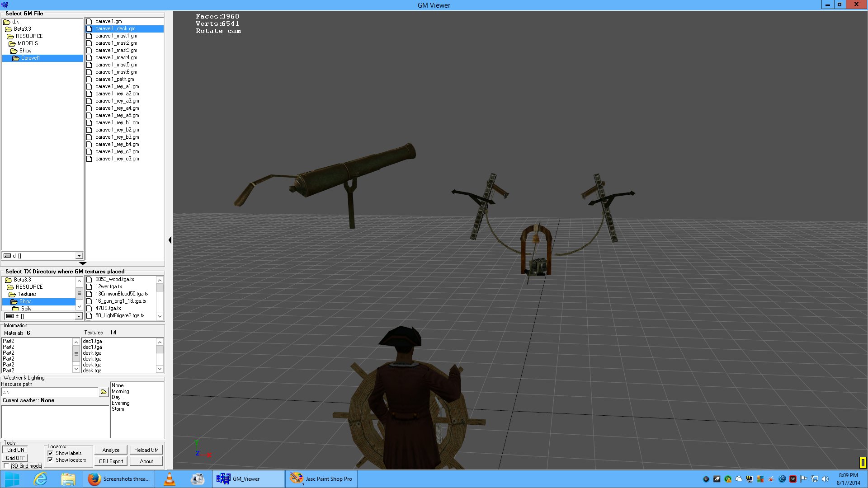Viewport: 868px width, 488px height.
Task: Open resource path folder browse icon
Action: tap(104, 392)
